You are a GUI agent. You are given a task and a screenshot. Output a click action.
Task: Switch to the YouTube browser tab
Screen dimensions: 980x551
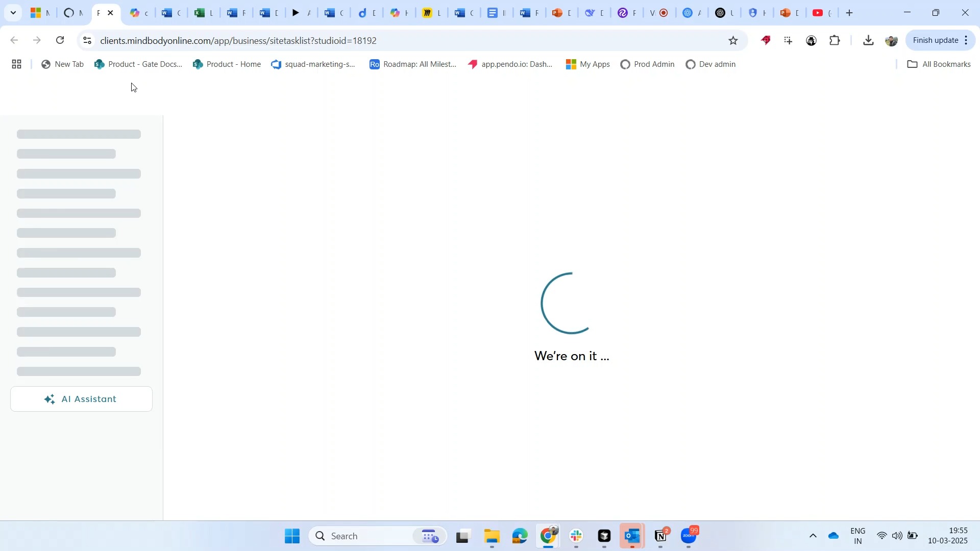click(822, 13)
